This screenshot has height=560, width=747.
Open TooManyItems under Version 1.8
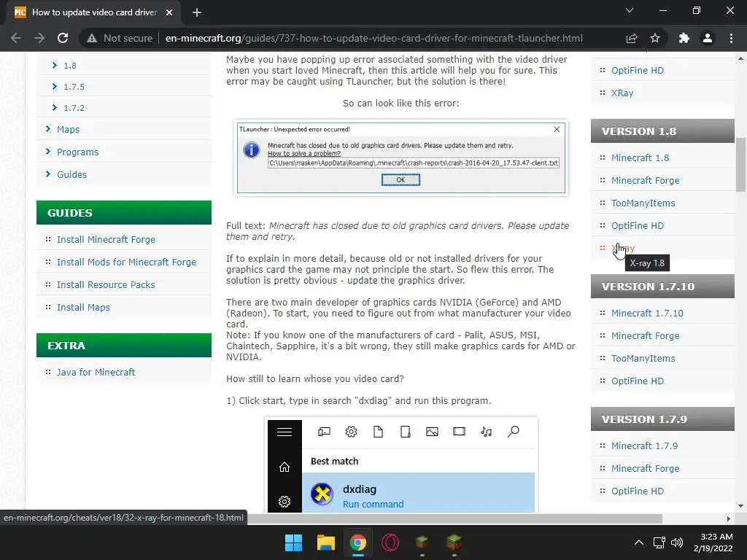[643, 203]
